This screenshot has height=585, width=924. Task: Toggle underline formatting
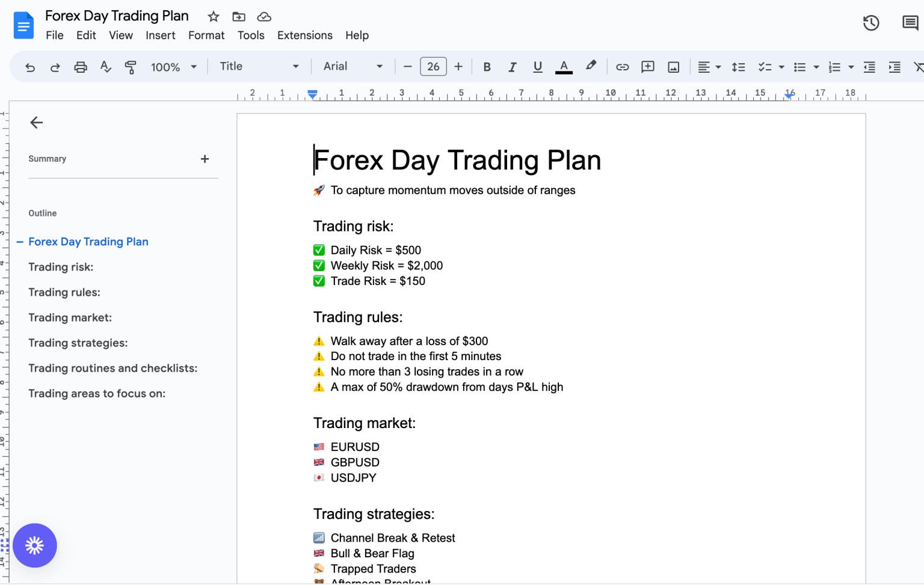[537, 67]
